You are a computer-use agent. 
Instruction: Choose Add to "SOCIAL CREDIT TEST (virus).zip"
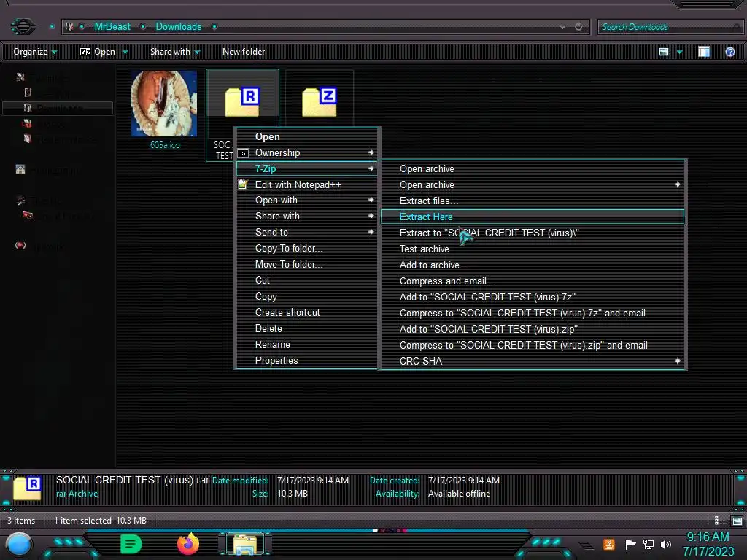tap(533, 330)
